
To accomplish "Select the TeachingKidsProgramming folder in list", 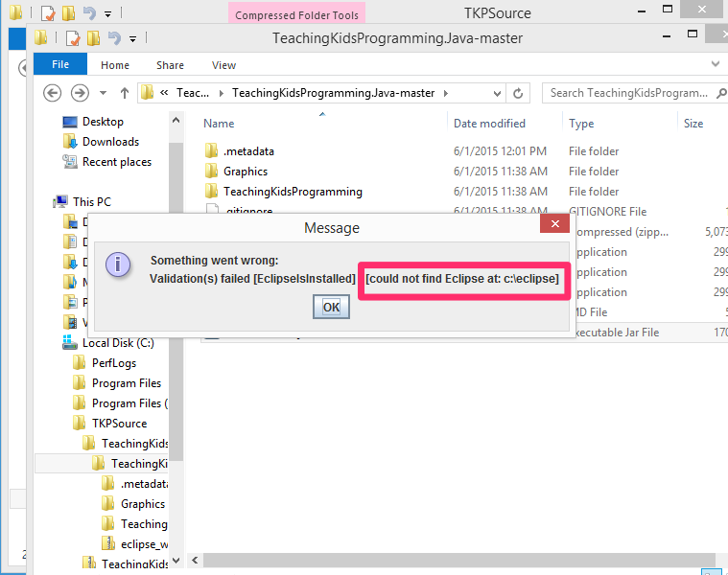I will point(293,192).
